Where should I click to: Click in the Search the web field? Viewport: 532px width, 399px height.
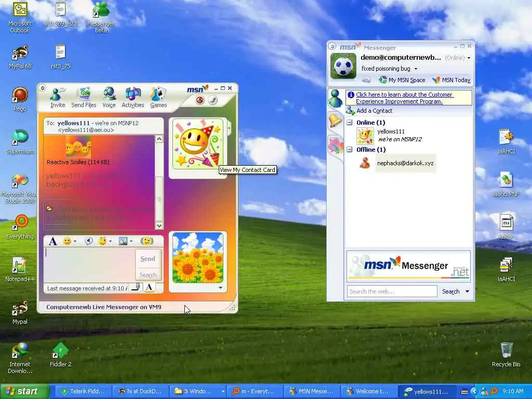coord(392,291)
